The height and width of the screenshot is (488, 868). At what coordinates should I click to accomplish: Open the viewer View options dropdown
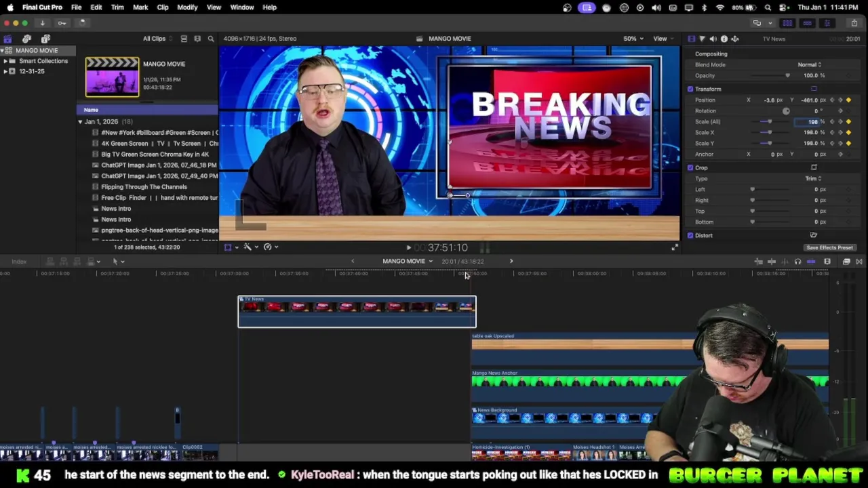(662, 39)
